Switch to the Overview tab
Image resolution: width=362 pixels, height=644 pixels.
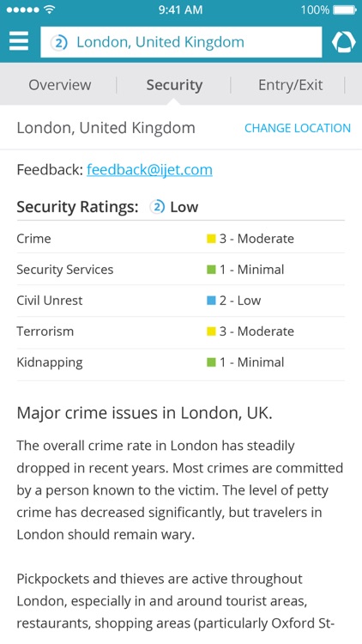coord(60,85)
